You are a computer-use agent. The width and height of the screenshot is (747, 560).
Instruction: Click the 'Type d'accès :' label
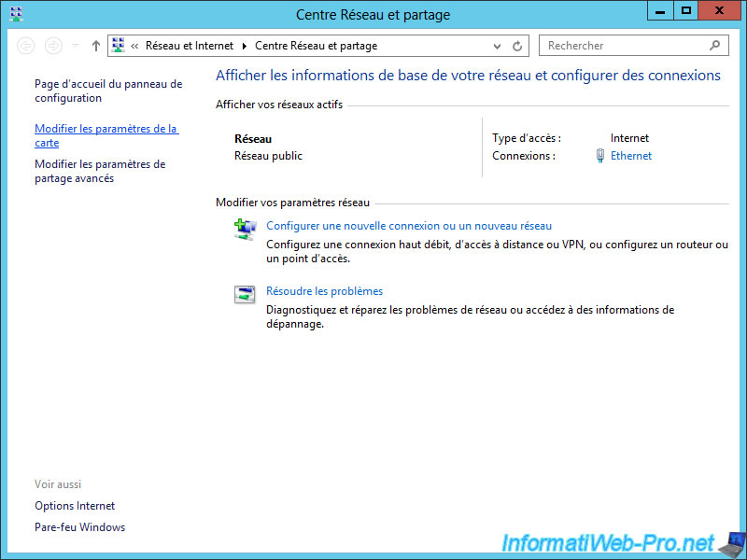(x=527, y=138)
